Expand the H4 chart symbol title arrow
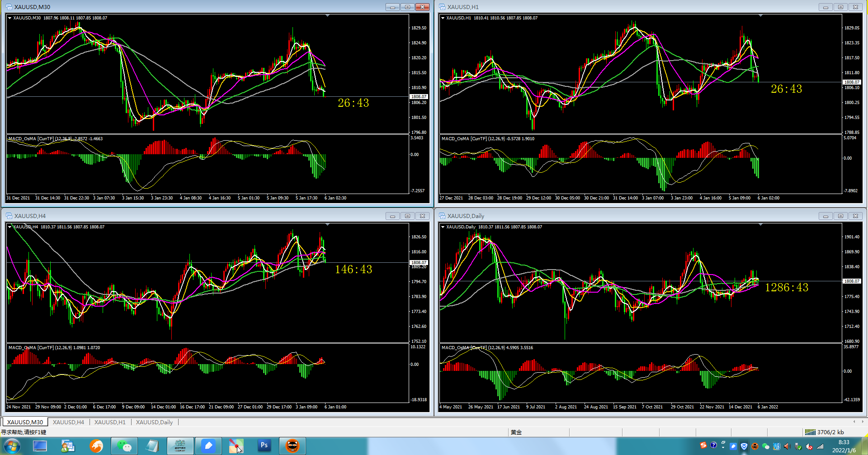 point(9,227)
